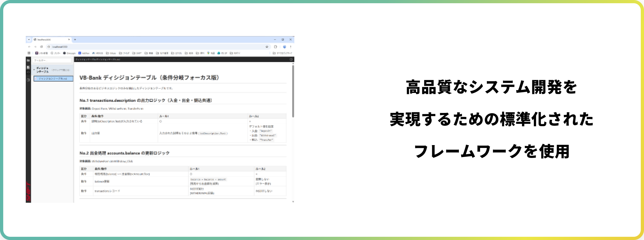Click the VB-Bank ディシジョンテーブル heading
Viewport: 644px width, 240px height.
(x=150, y=78)
